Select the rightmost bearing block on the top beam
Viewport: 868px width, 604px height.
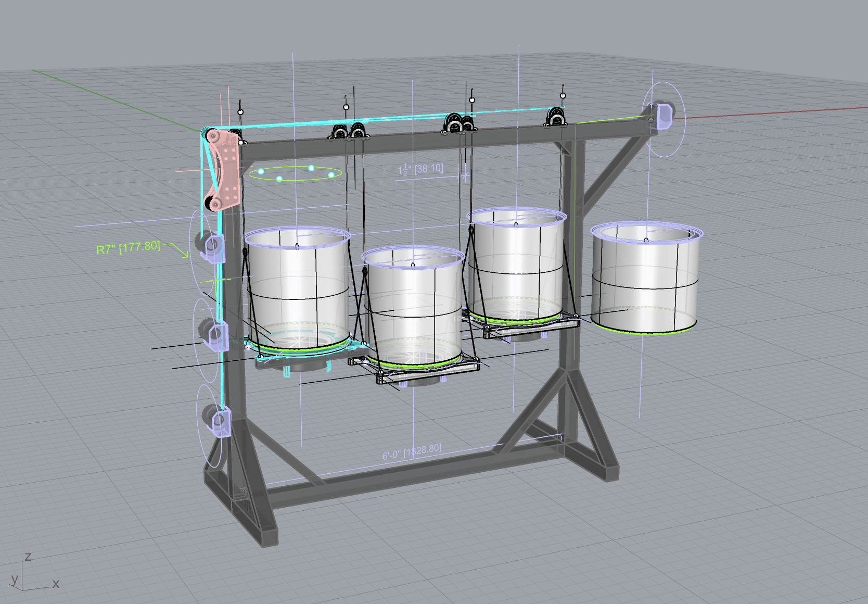[556, 117]
